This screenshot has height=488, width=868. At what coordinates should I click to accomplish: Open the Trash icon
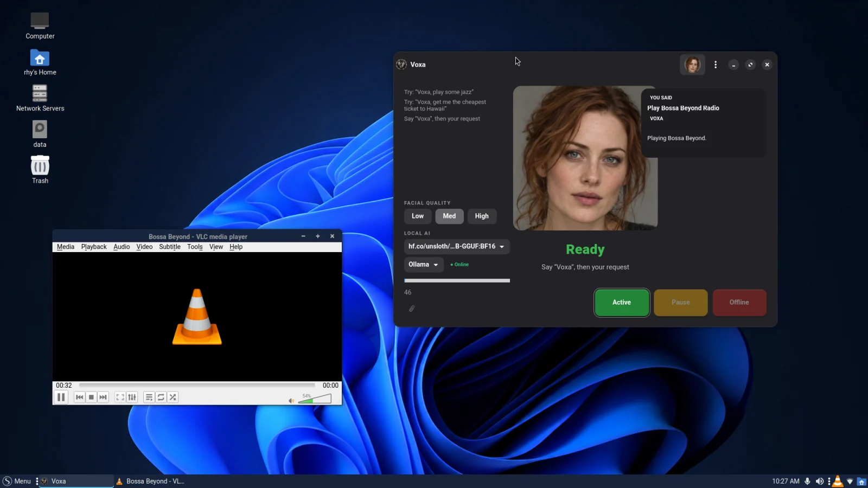click(x=40, y=170)
